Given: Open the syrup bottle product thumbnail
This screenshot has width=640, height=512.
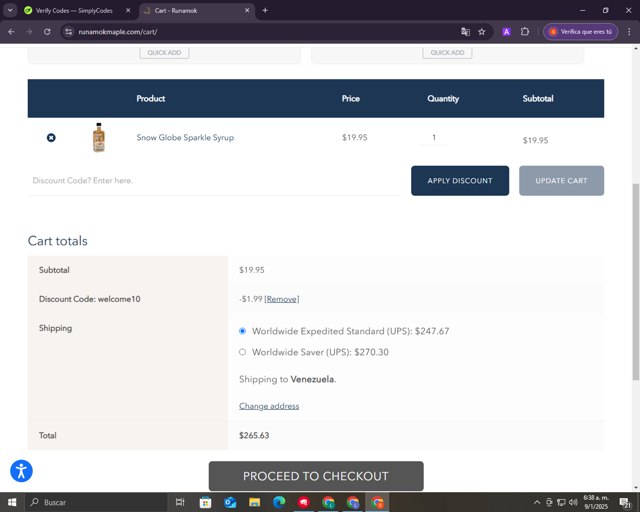Looking at the screenshot, I should pyautogui.click(x=99, y=138).
